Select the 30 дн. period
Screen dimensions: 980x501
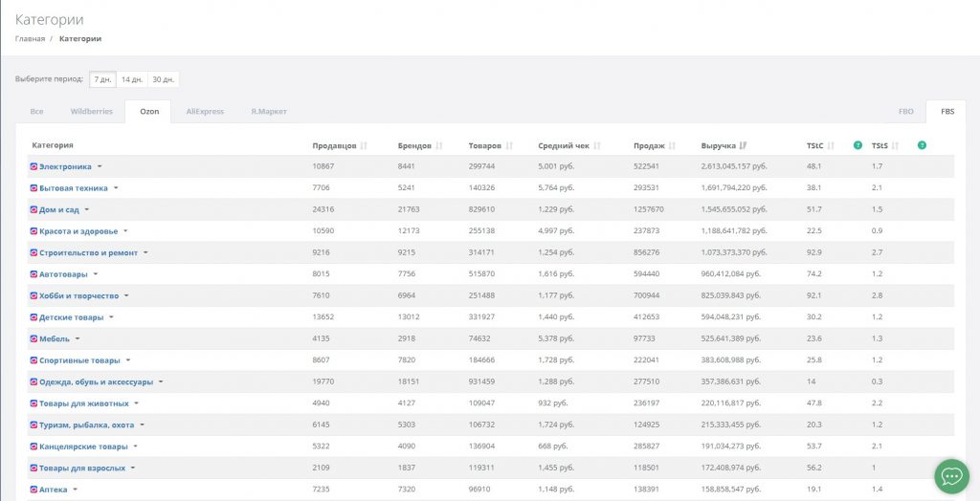[164, 79]
